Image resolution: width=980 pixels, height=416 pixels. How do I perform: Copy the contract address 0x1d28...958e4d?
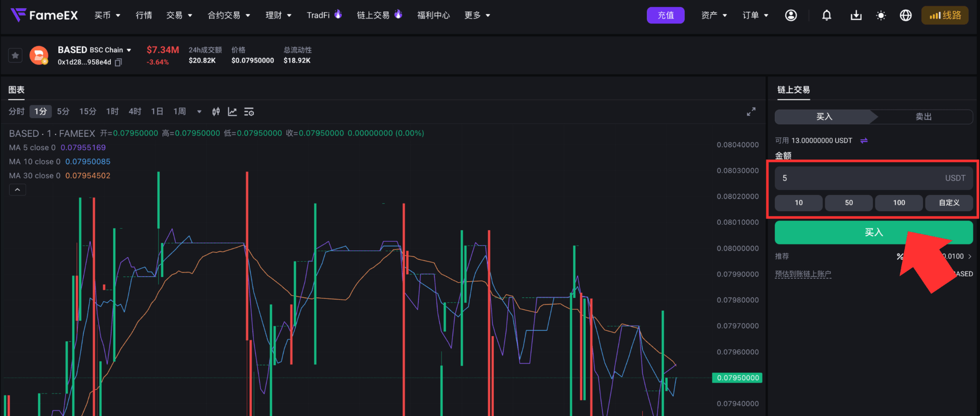(119, 62)
